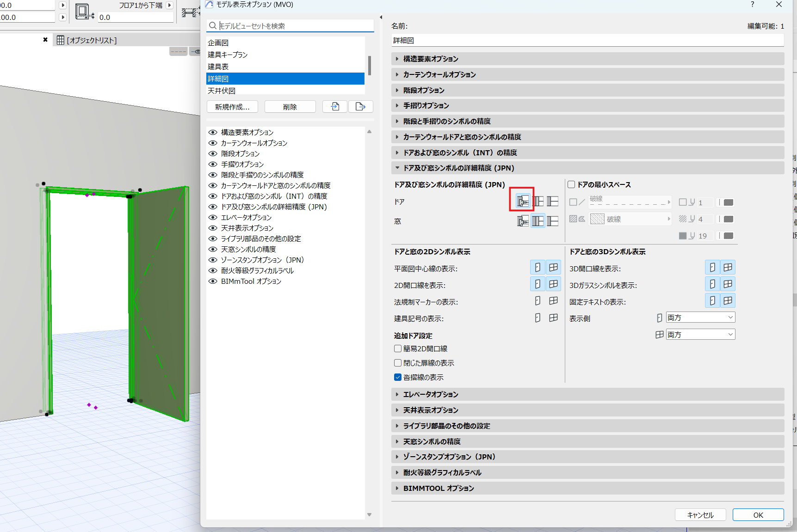The height and width of the screenshot is (532, 797).
Task: Select 詳細図 in the model view list
Action: coord(285,79)
